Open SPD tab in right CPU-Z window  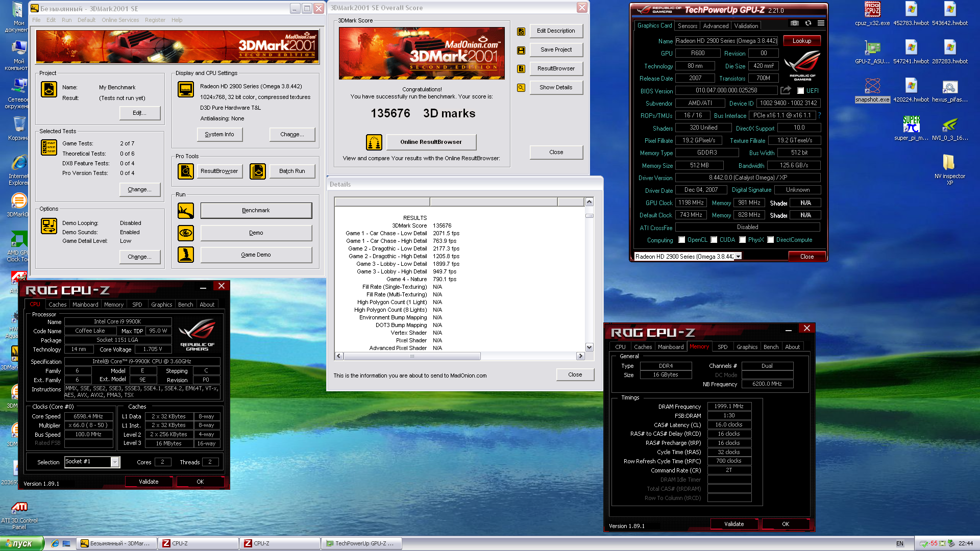click(x=723, y=347)
